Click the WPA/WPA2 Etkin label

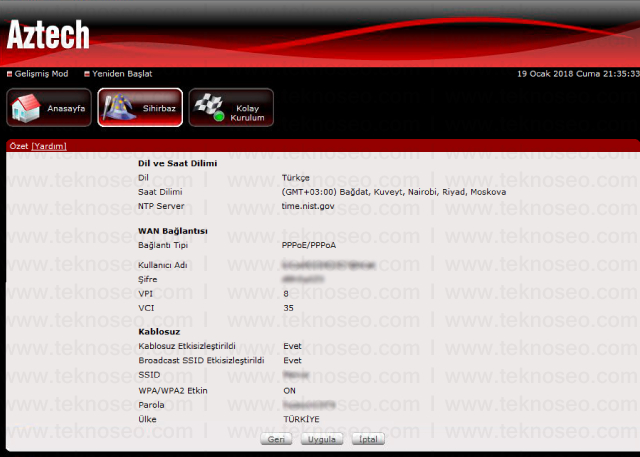(173, 391)
